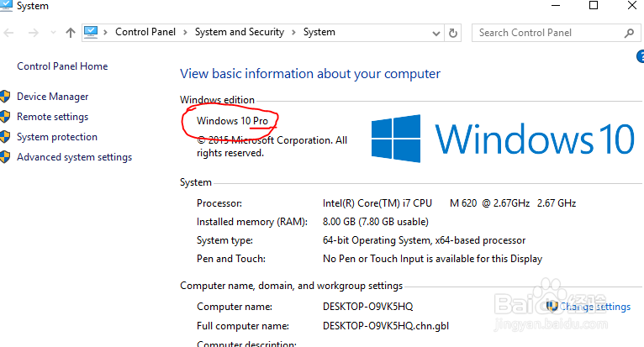Select the 8.00 GB installed memory value
This screenshot has width=644, height=347.
376,222
